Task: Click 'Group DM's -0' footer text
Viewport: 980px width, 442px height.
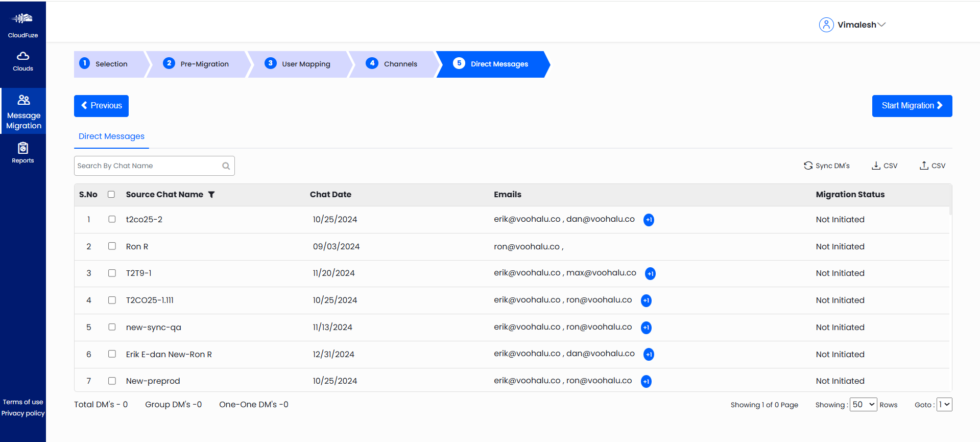Action: pyautogui.click(x=173, y=405)
